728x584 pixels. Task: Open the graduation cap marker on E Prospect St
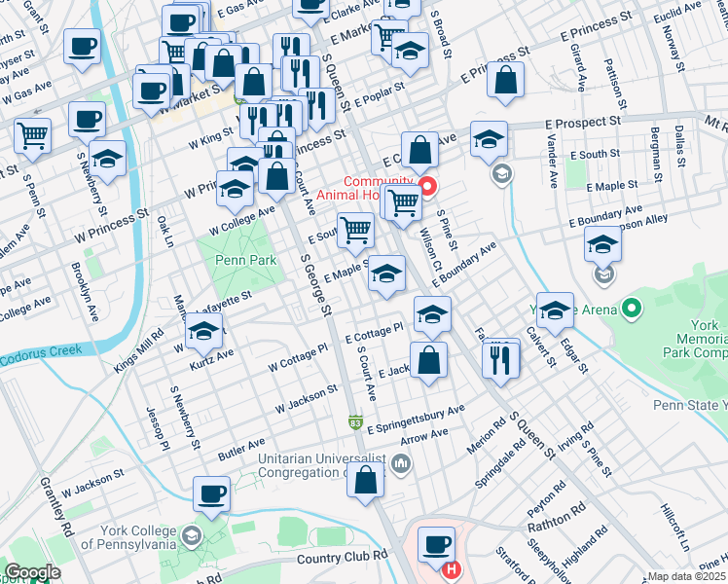489,142
